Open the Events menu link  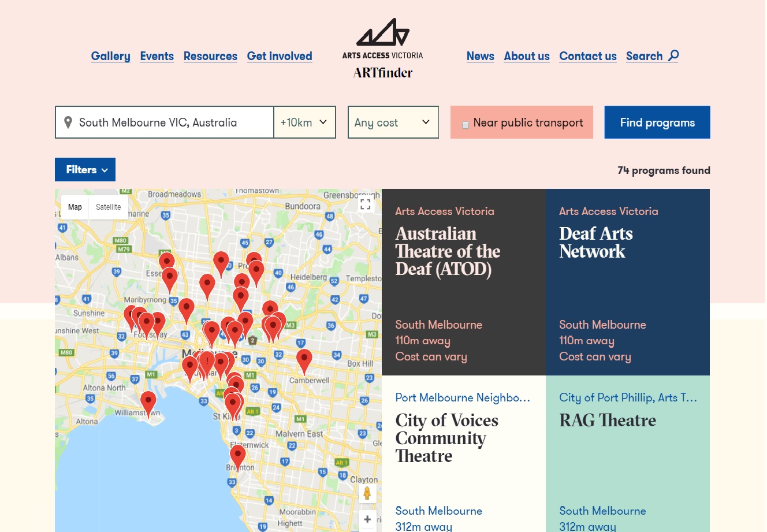[157, 56]
